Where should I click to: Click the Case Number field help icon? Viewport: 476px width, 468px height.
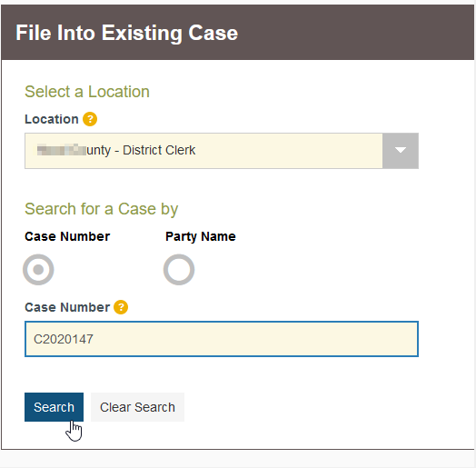[121, 307]
